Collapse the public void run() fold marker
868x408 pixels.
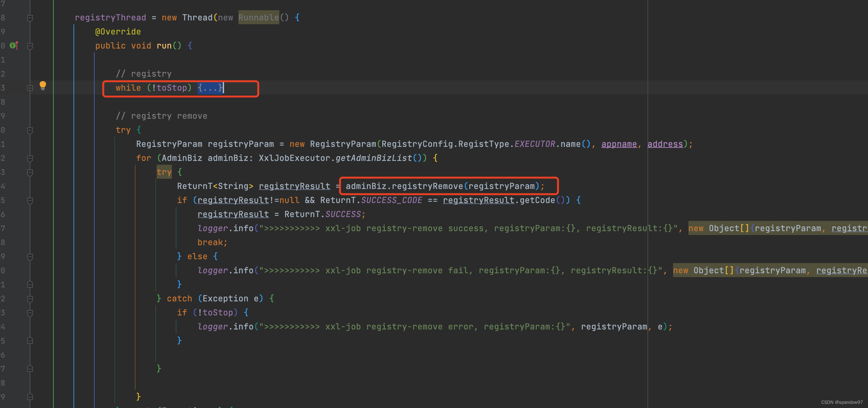click(30, 46)
